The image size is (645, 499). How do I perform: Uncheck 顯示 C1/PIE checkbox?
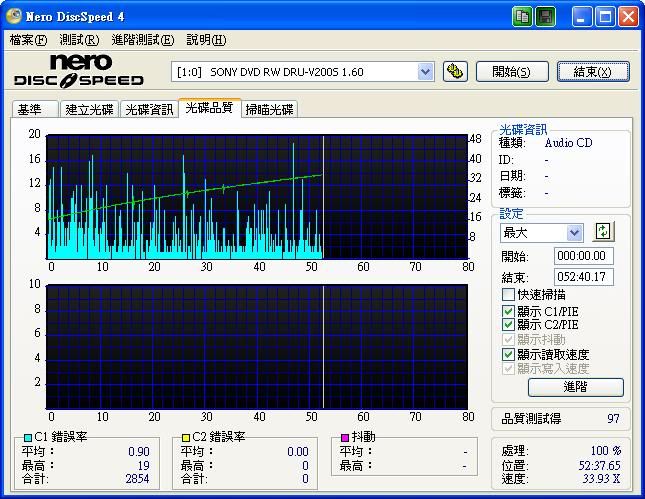tap(508, 311)
